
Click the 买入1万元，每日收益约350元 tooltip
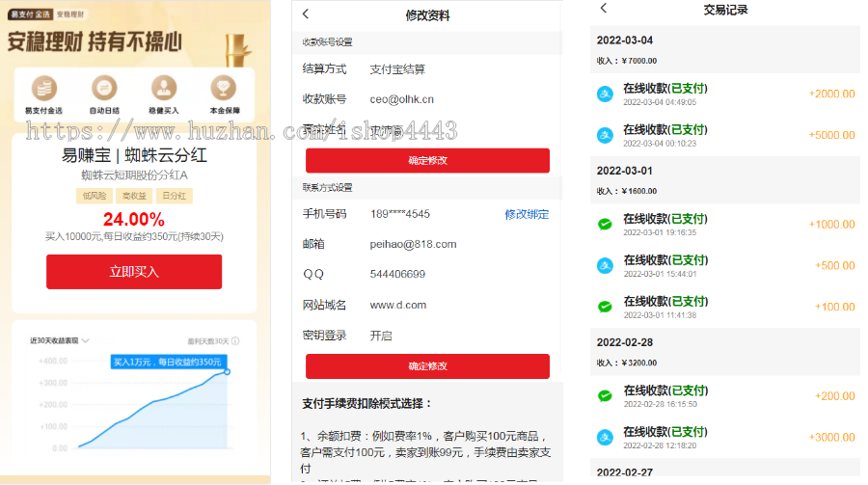[168, 363]
